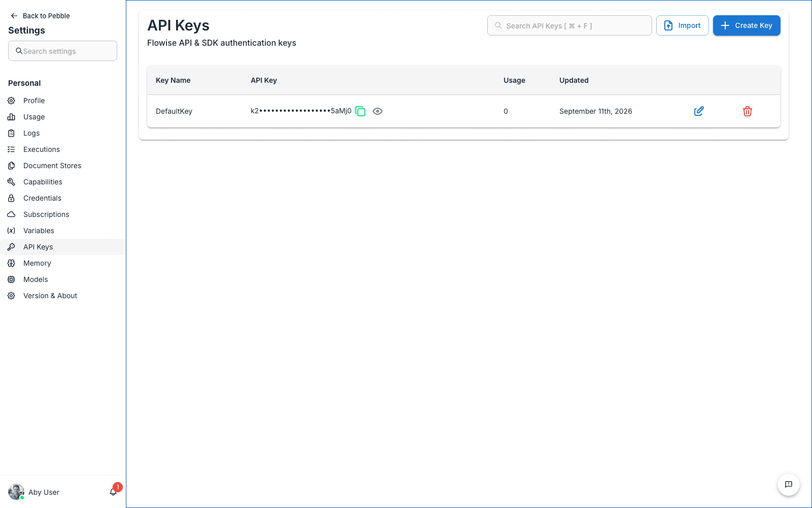Click the Variables (x) icon

tap(11, 231)
